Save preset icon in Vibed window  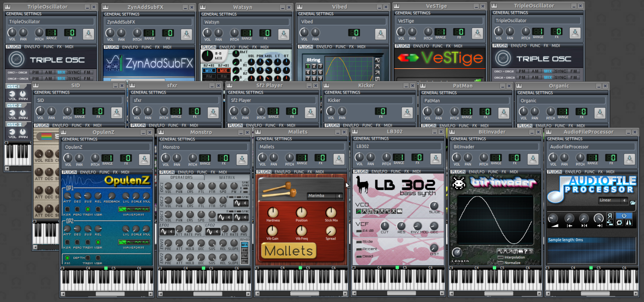[x=381, y=34]
